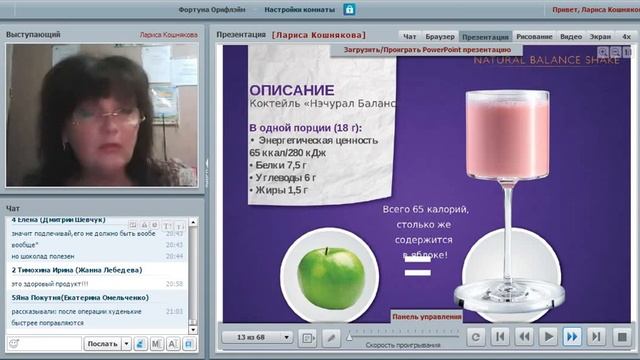Image resolution: width=640 pixels, height=360 pixels.
Task: Advance to the next slide
Action: click(572, 337)
